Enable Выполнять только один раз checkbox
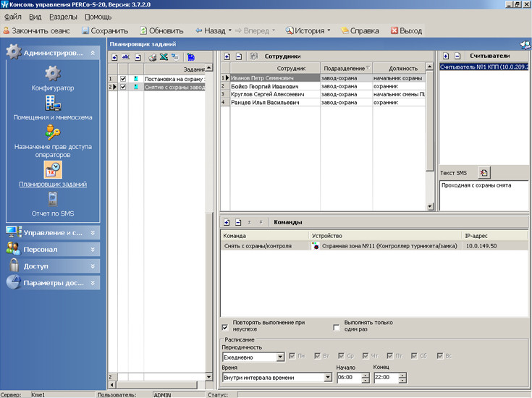 click(337, 327)
